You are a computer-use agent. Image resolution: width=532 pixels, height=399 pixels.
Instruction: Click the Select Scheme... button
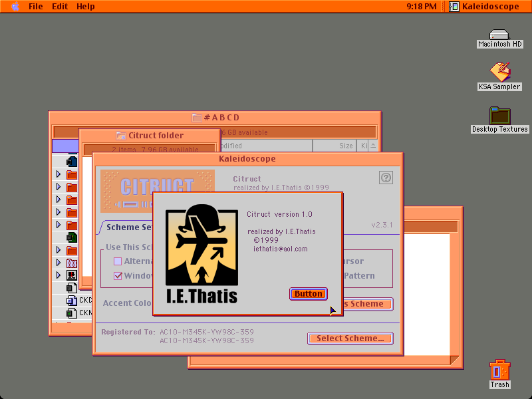pyautogui.click(x=350, y=338)
